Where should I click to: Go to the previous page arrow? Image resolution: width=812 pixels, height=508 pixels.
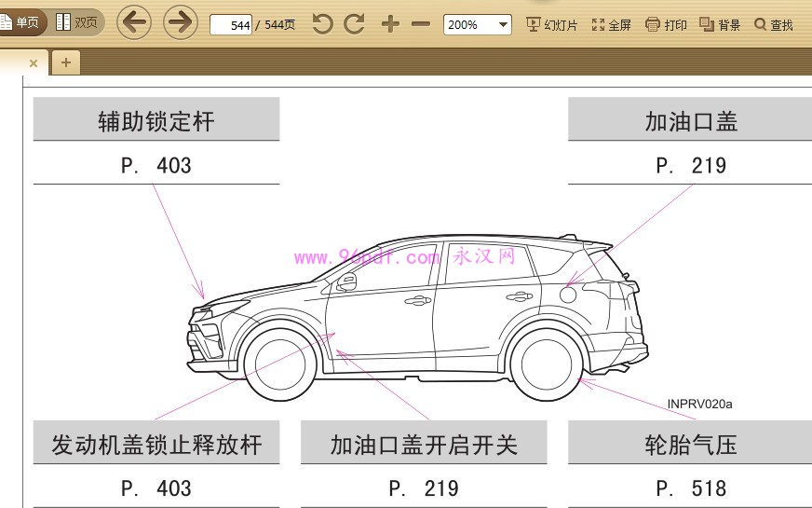134,22
